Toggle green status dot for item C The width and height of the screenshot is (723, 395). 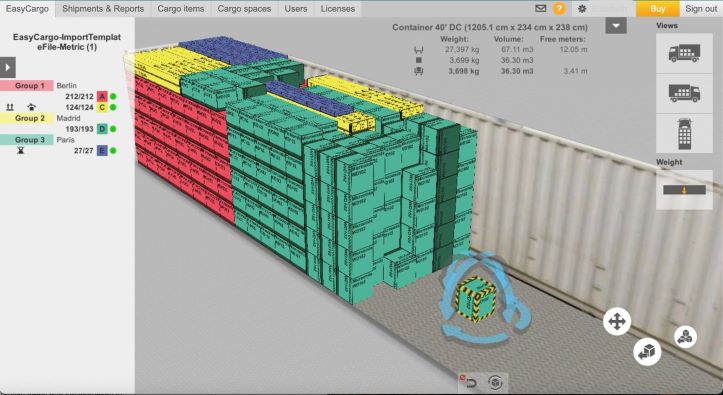coord(113,107)
